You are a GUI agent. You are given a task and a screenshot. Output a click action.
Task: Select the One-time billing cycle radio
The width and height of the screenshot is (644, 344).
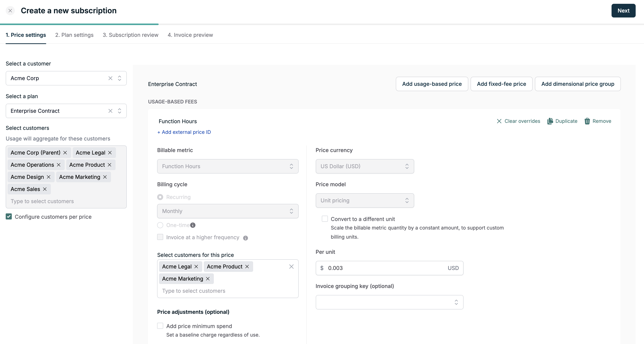(x=160, y=225)
